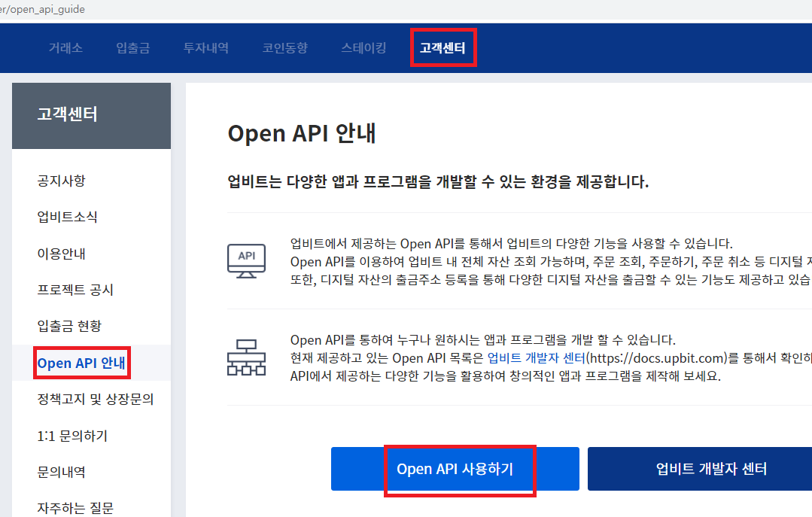
Task: Open 자주하는 질문 sidebar item
Action: tap(75, 508)
